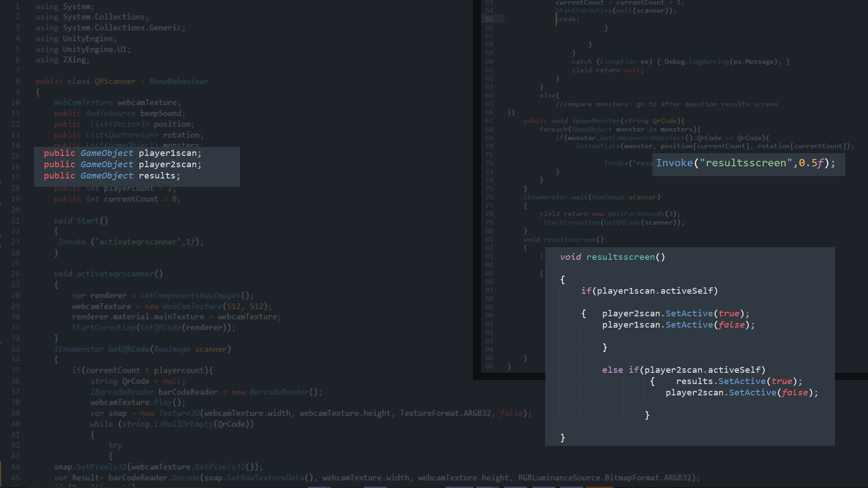Click 'var snap = new Texture2D(...' line

[x=311, y=413]
